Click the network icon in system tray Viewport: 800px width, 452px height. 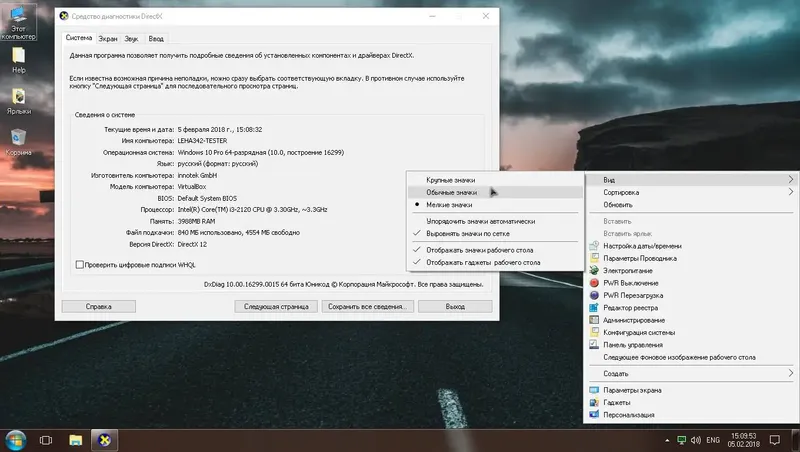pos(681,440)
